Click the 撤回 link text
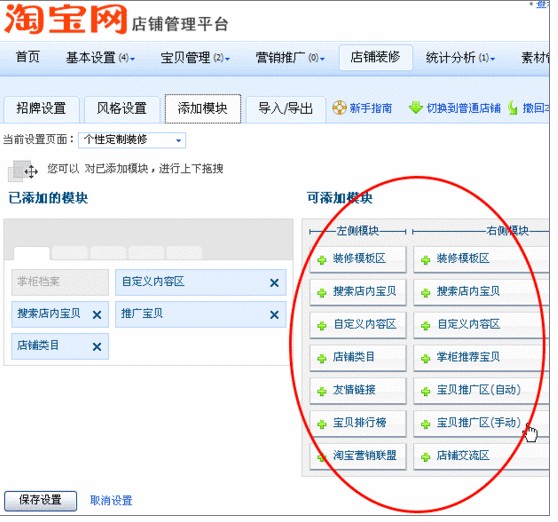This screenshot has height=522, width=558. [536, 108]
